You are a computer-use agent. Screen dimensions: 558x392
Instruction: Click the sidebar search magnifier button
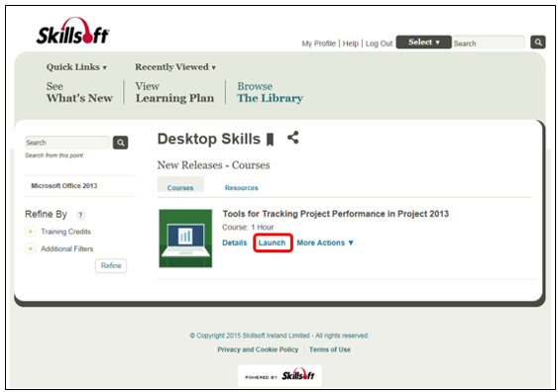click(120, 143)
